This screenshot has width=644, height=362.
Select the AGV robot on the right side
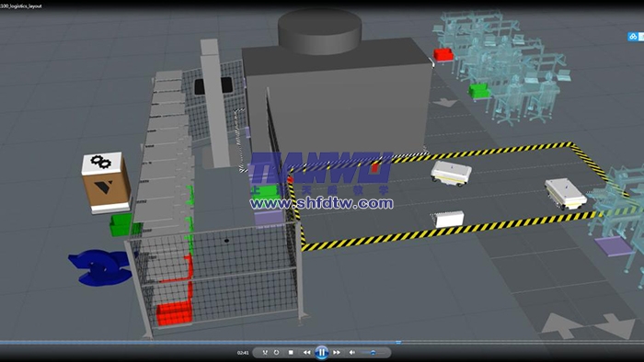(x=565, y=194)
